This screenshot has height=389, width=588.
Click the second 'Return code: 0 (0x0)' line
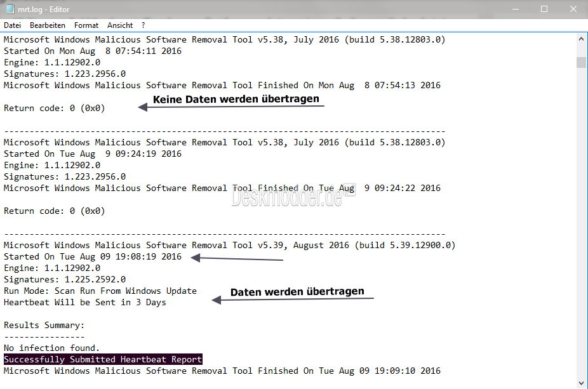coord(55,211)
